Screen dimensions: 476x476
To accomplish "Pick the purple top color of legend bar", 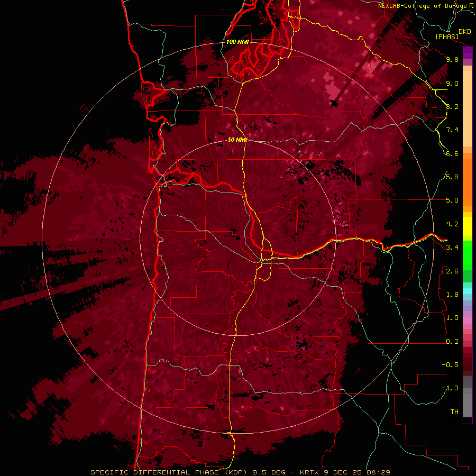I will [467, 53].
